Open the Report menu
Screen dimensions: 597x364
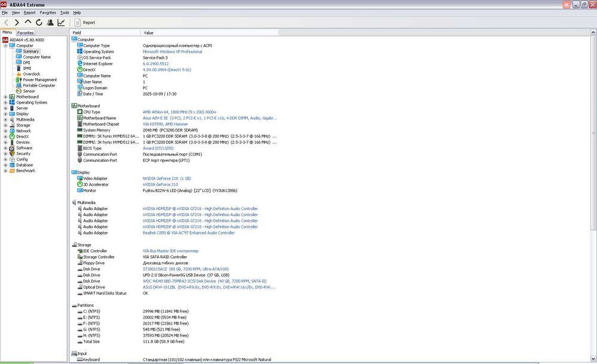point(29,13)
